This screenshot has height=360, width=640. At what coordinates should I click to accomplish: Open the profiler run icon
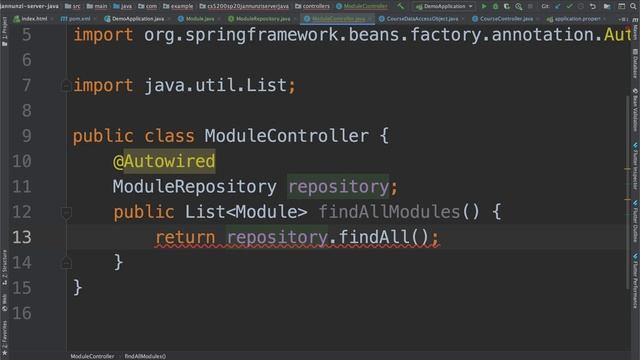point(518,6)
